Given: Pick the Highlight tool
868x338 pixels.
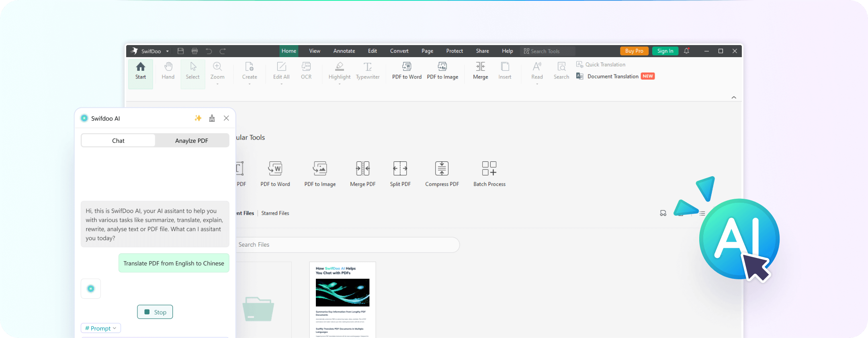Looking at the screenshot, I should 340,71.
